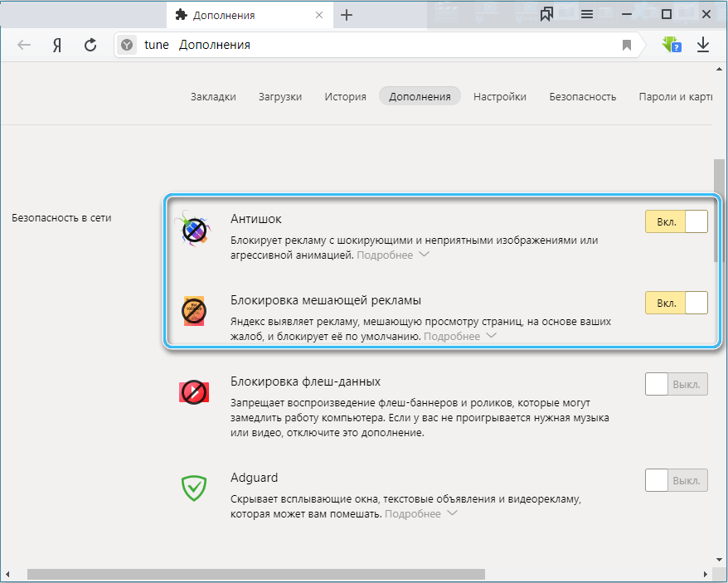Switch to the Настройки tab
The image size is (728, 583).
(500, 96)
